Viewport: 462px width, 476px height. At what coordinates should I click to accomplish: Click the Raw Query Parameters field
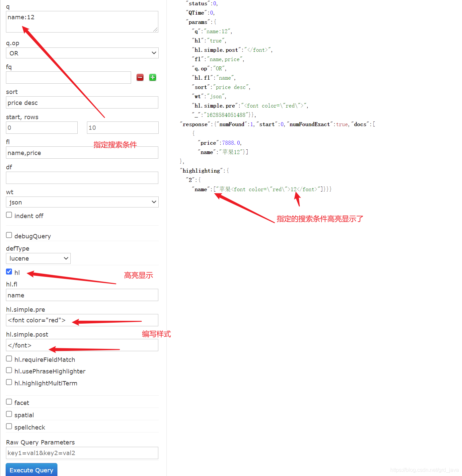(82, 453)
